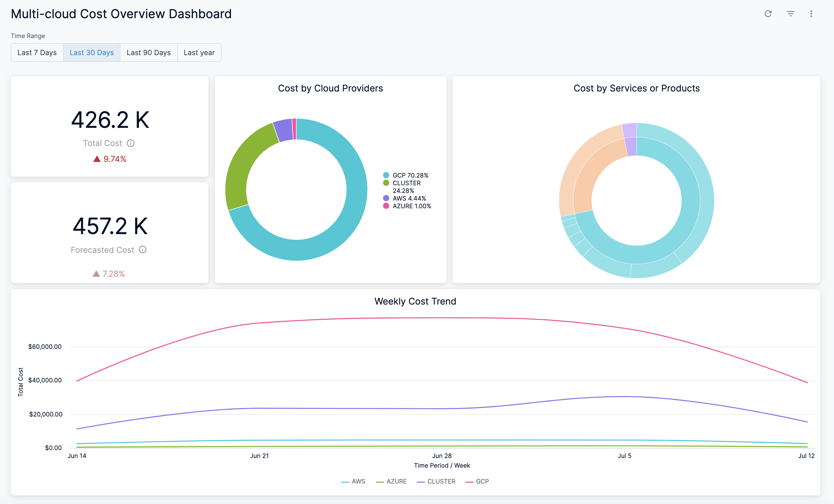Click the 426.2 K total cost value
Screen dimensions: 834x504
[x=110, y=120]
